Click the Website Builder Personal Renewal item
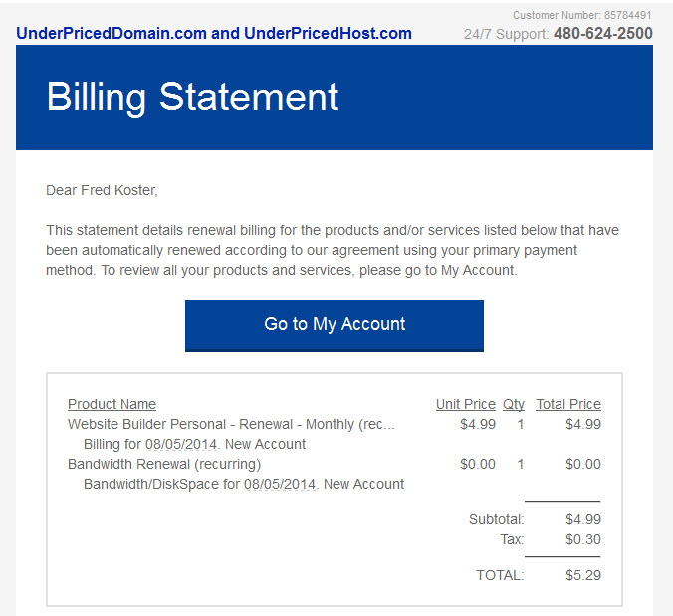Image resolution: width=673 pixels, height=616 pixels. [x=231, y=424]
